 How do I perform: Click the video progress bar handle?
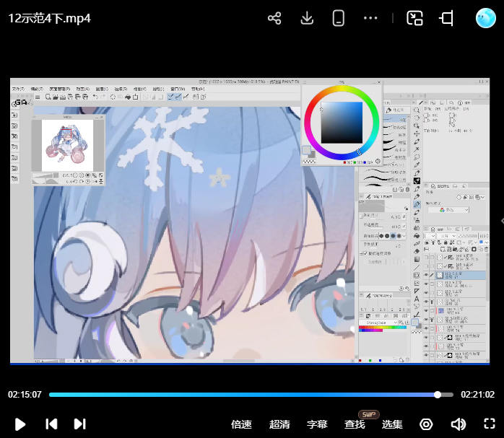(x=438, y=395)
